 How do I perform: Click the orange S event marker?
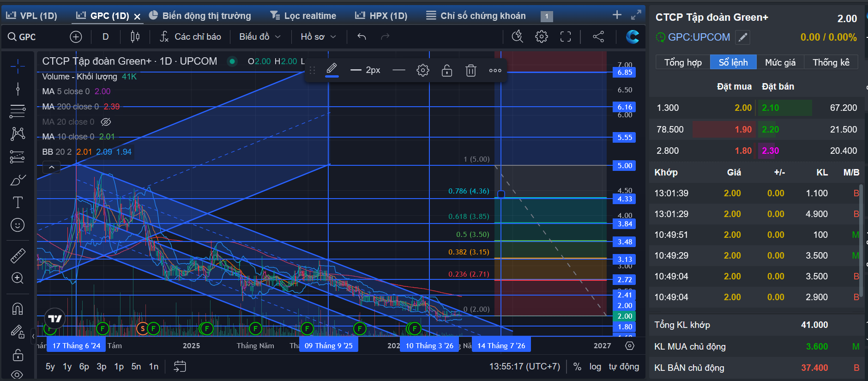(143, 328)
